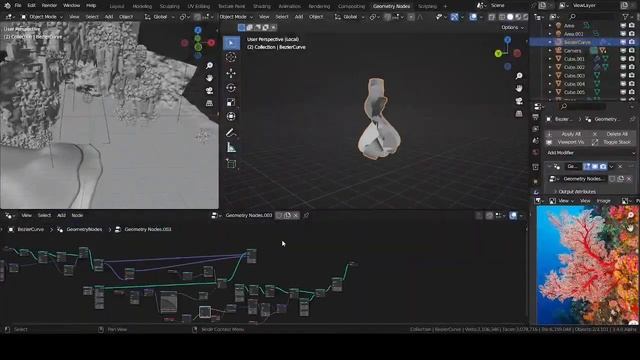Expand the Camera item in outliner
640x360 pixels.
click(x=550, y=51)
